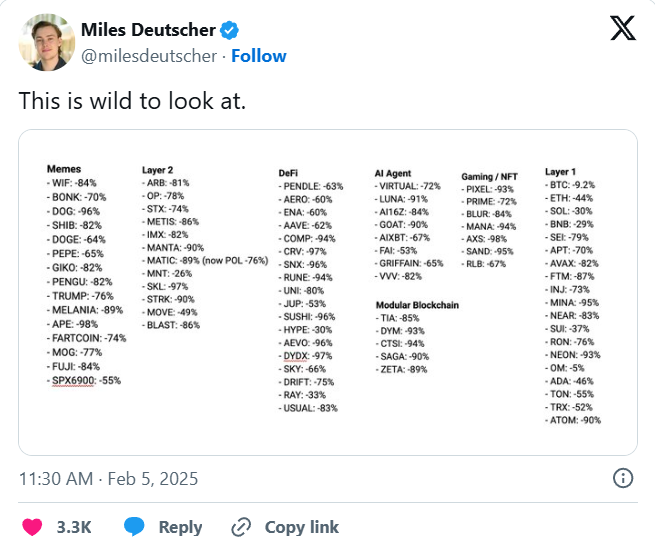This screenshot has width=655, height=550.
Task: Click the chain link copy icon
Action: pos(241,527)
